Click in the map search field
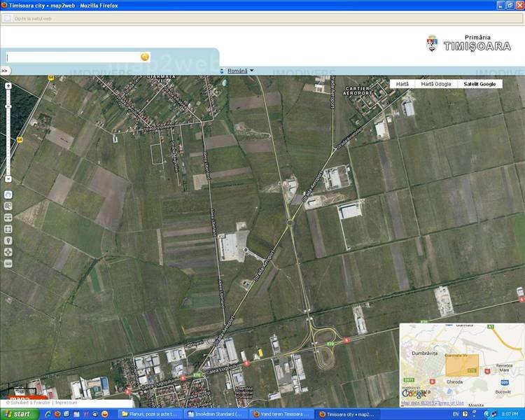The width and height of the screenshot is (525, 420). click(x=71, y=57)
